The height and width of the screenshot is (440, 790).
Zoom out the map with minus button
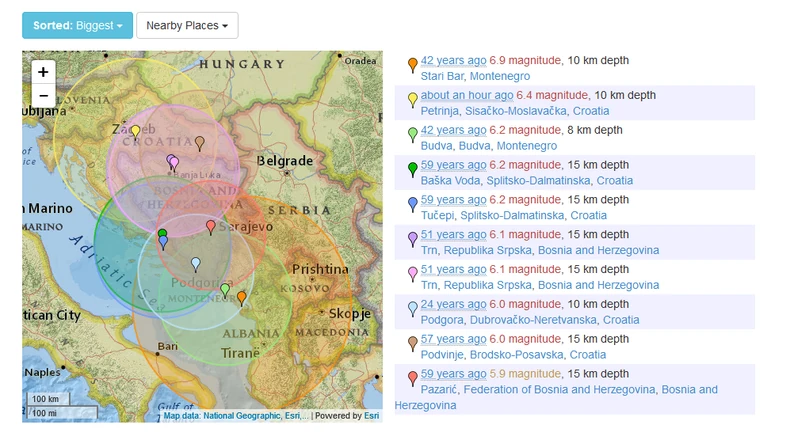coord(43,95)
